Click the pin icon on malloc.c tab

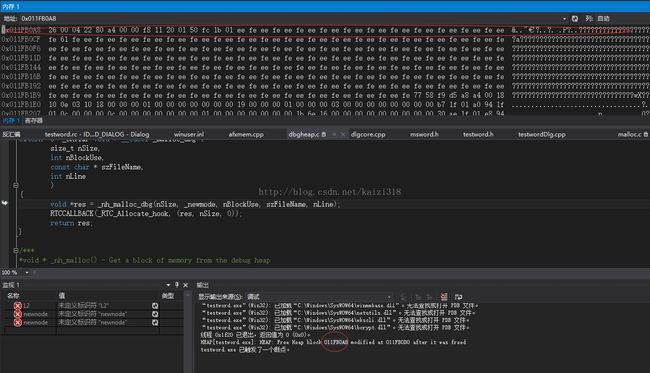(x=646, y=134)
